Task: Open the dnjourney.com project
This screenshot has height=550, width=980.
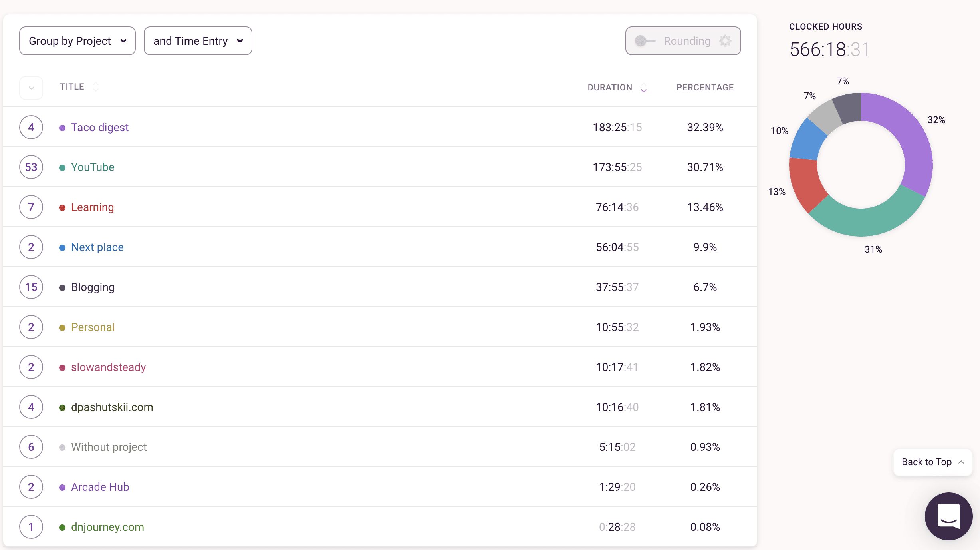Action: pos(107,527)
